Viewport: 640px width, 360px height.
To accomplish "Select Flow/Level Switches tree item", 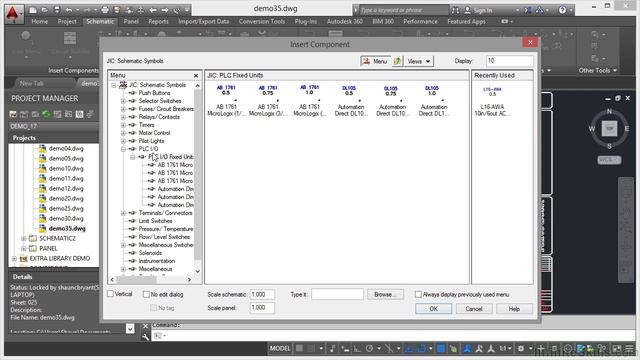I will point(164,237).
